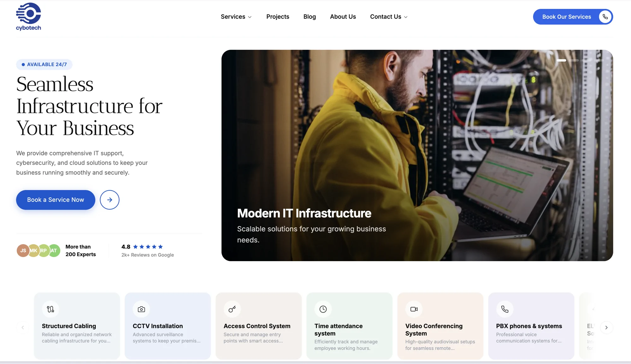Click 2k+ Reviews on Google text
Screen dimensions: 631x364
148,255
